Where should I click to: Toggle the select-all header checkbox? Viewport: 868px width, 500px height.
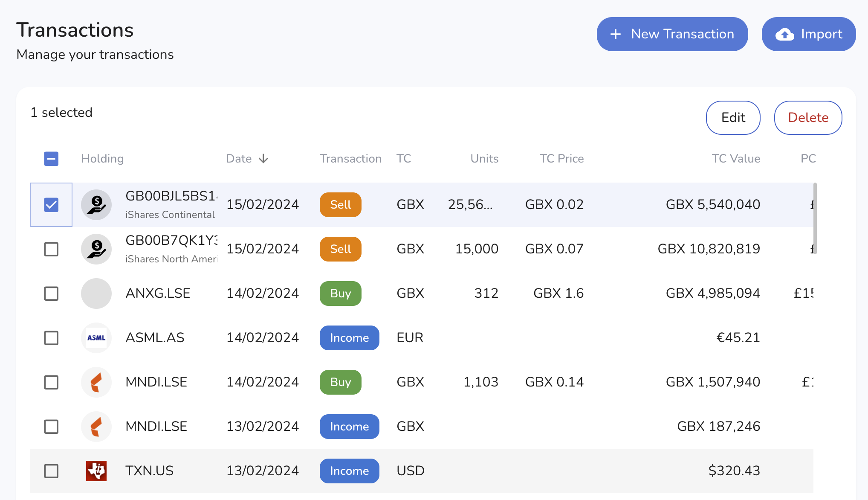point(51,159)
